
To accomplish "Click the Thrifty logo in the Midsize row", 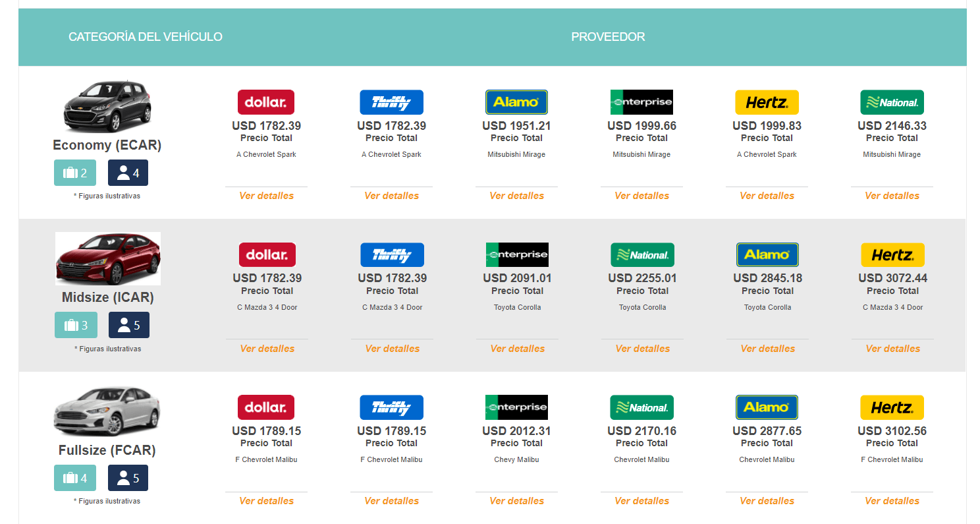I will coord(393,254).
